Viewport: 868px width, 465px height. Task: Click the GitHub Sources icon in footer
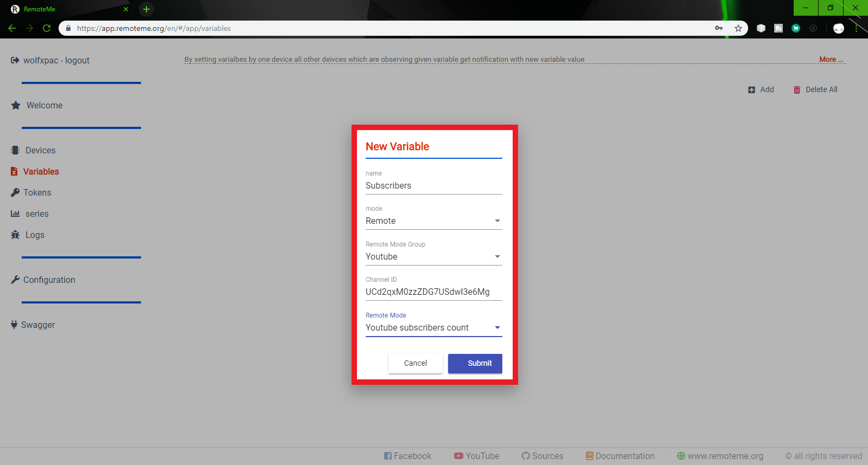pos(526,456)
